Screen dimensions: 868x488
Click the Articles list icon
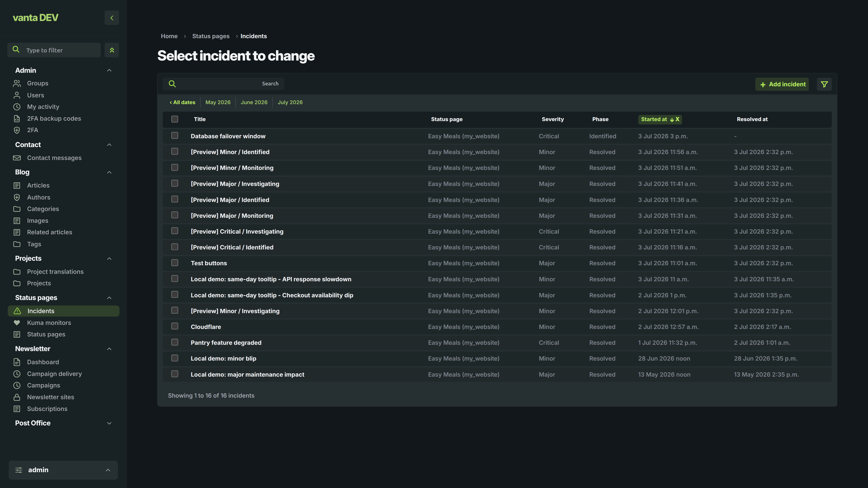pos(17,185)
